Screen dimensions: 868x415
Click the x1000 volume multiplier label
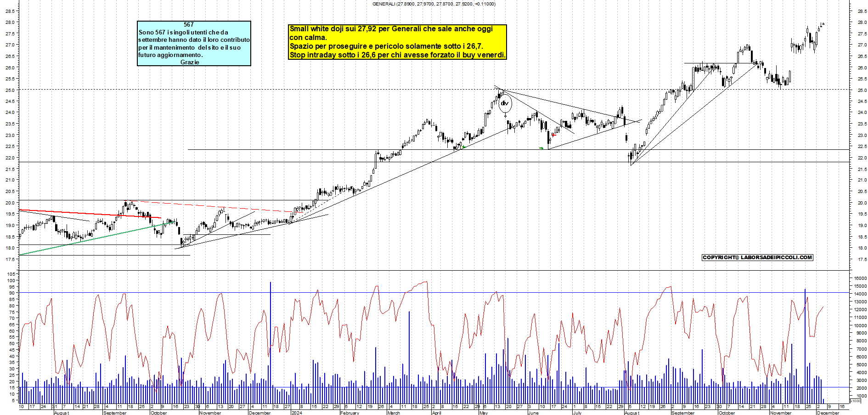[856, 401]
